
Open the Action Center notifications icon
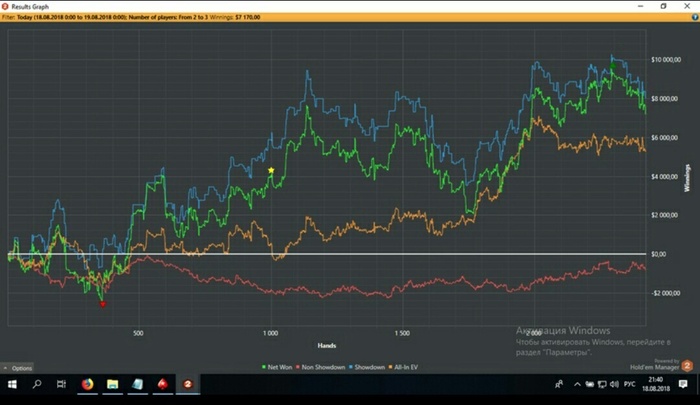point(683,384)
